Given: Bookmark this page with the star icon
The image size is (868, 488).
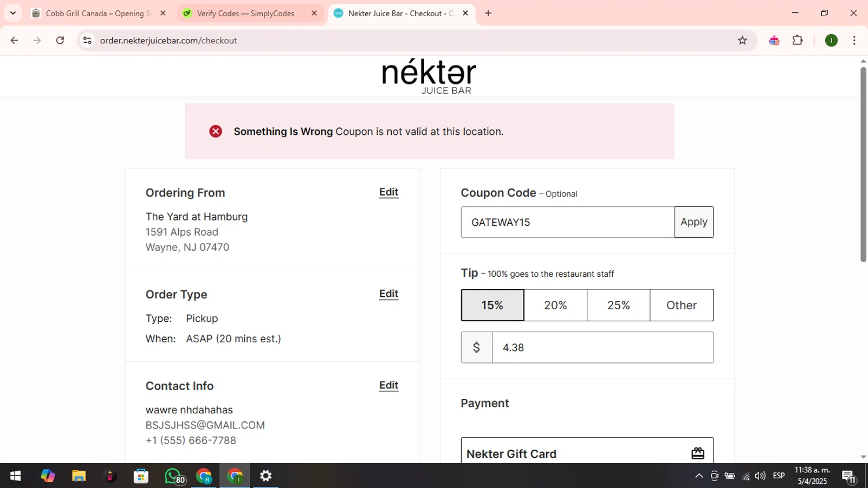Looking at the screenshot, I should click(x=742, y=41).
